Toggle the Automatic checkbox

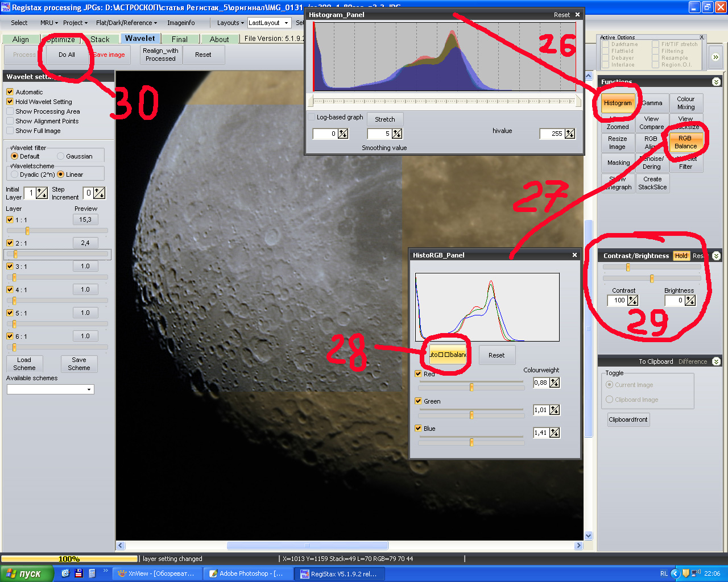tap(10, 92)
